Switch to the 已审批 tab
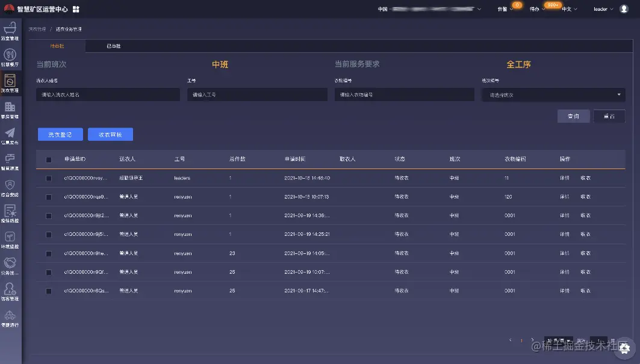Screen dimensions: 640x364 [113, 46]
